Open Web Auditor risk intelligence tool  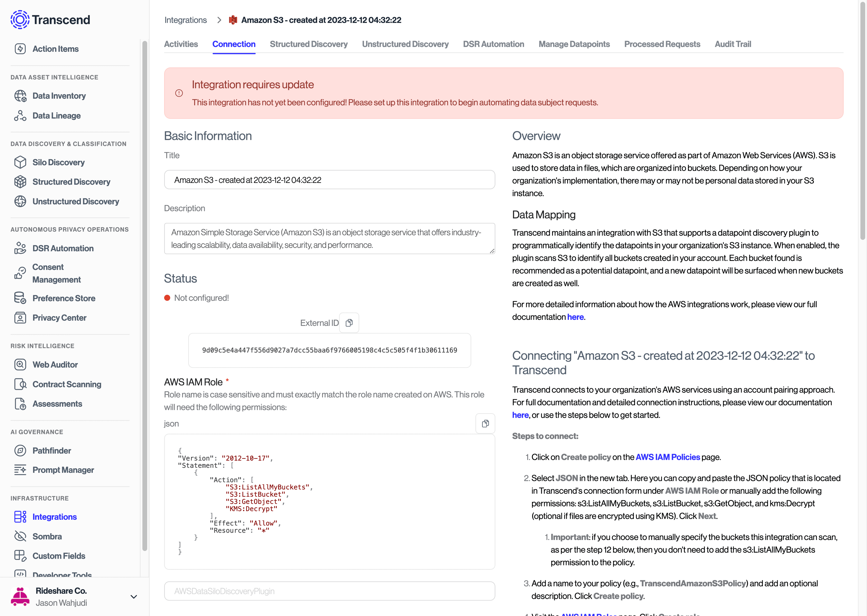tap(55, 365)
